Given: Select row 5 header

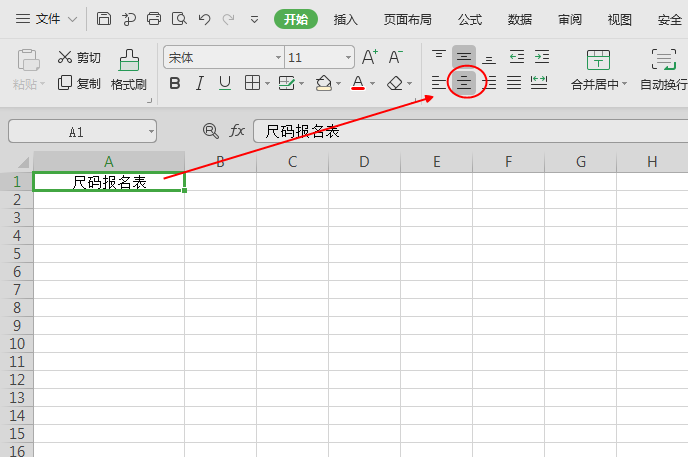Looking at the screenshot, I should [17, 253].
